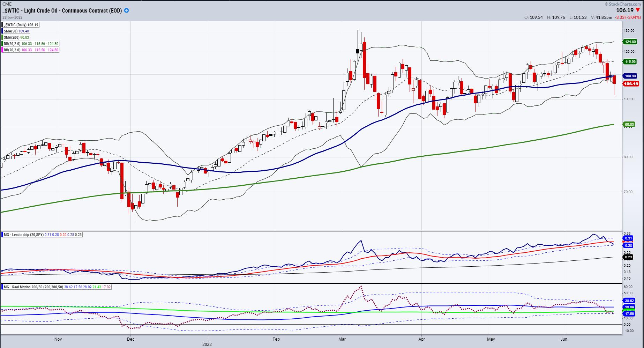644x348 pixels.
Task: Click the Mar label on the date axis
Action: click(x=342, y=339)
